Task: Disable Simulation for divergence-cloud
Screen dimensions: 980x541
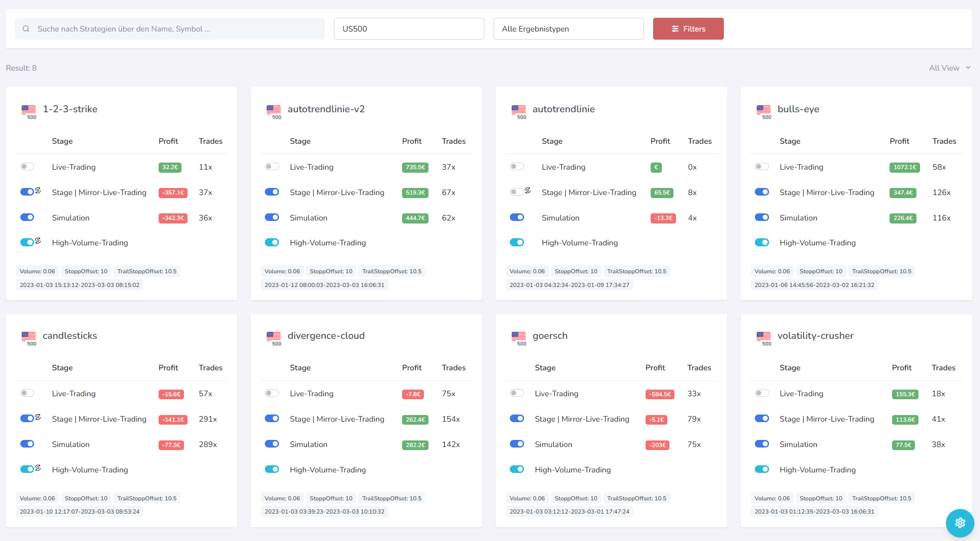Action: 272,444
